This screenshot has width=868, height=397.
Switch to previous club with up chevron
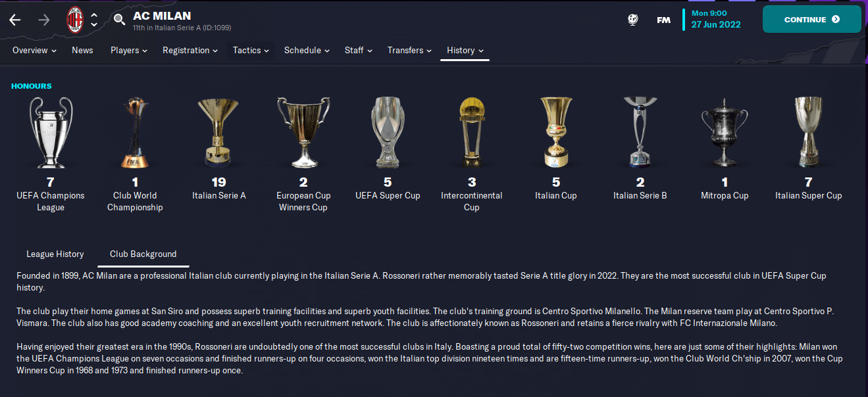(x=94, y=14)
